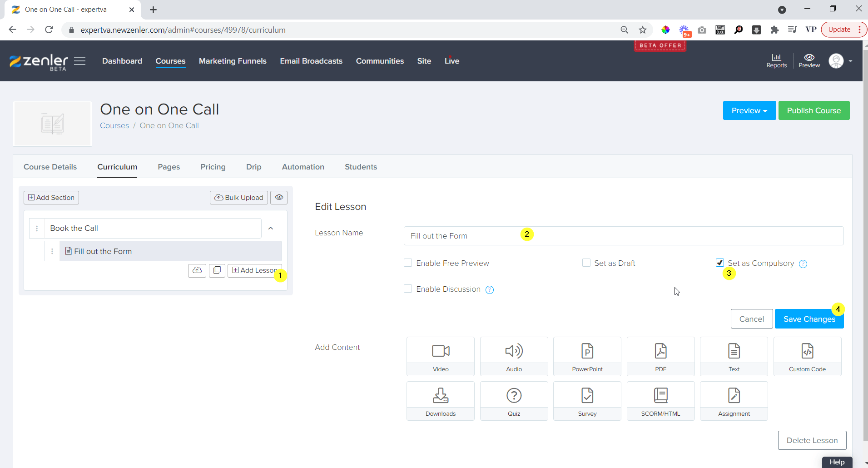Add Video content to the lesson
This screenshot has width=868, height=468.
(440, 356)
